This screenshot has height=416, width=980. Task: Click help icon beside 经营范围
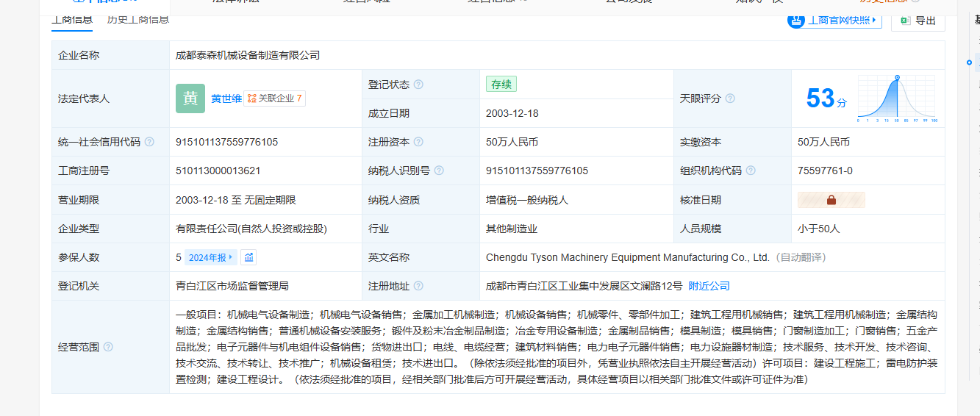point(108,347)
